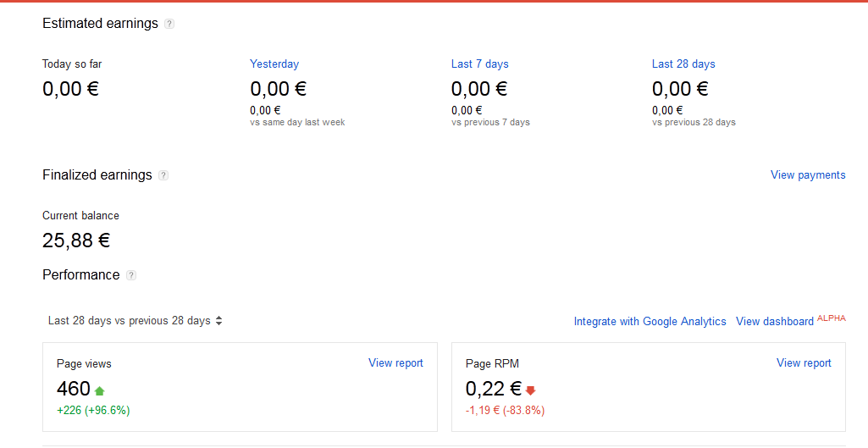View report for Page views
This screenshot has height=448, width=868.
pyautogui.click(x=395, y=363)
